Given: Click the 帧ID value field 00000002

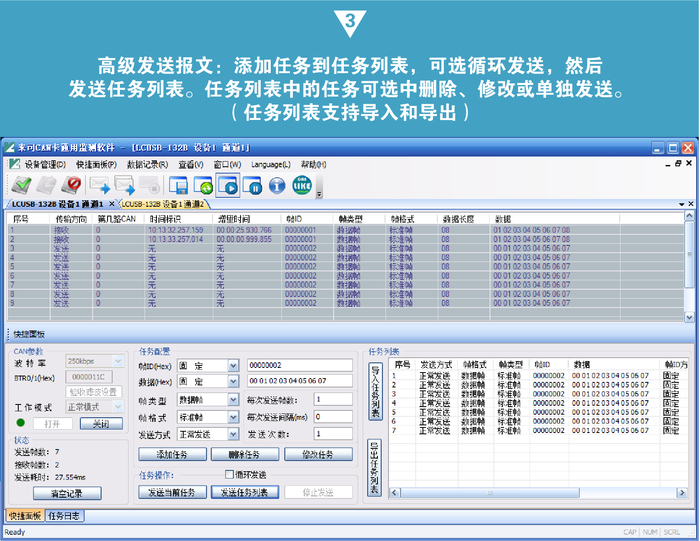Looking at the screenshot, I should coord(300,365).
